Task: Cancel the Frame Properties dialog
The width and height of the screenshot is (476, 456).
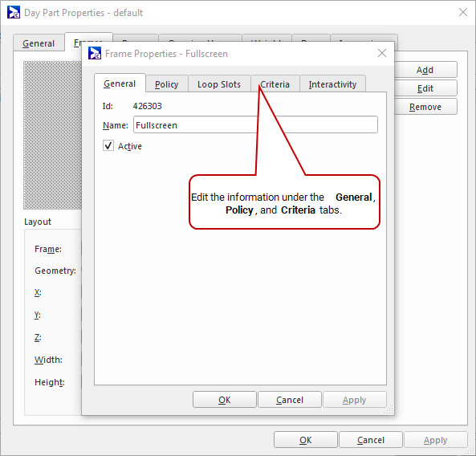Action: pos(290,400)
